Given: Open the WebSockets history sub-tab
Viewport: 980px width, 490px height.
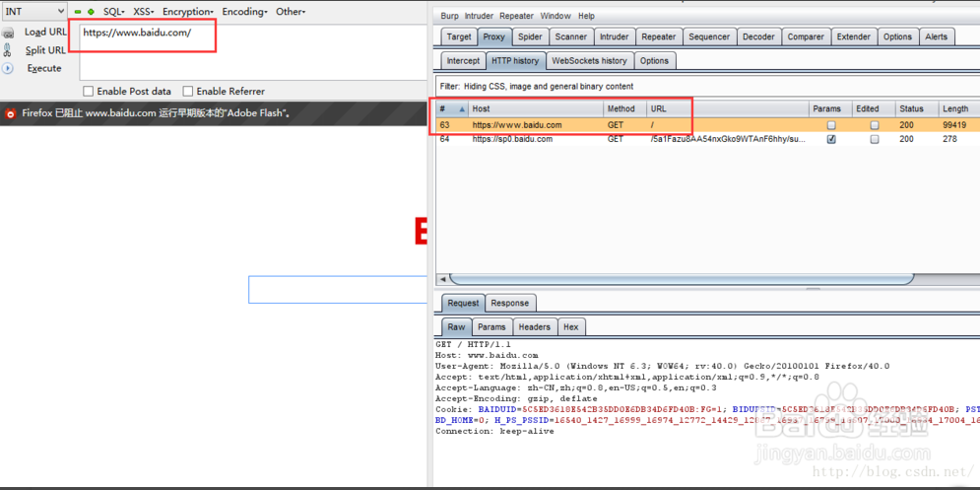Looking at the screenshot, I should coord(589,61).
